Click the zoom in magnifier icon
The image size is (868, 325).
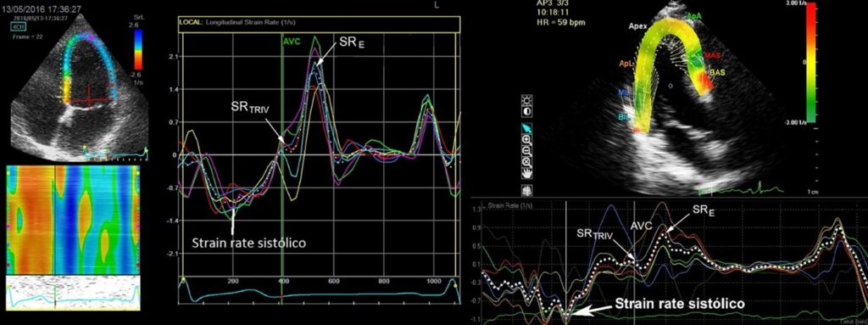(x=527, y=140)
